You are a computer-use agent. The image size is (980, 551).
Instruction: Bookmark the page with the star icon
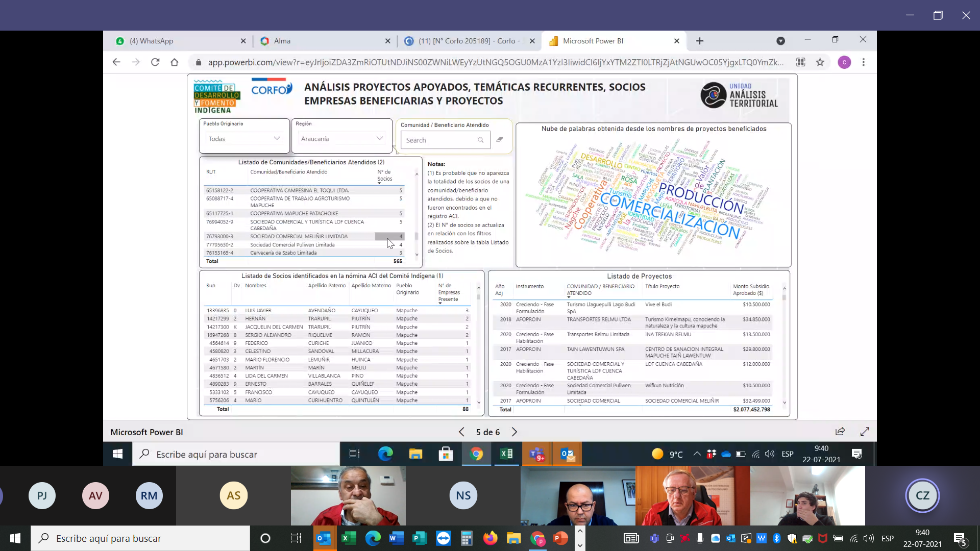coord(820,62)
